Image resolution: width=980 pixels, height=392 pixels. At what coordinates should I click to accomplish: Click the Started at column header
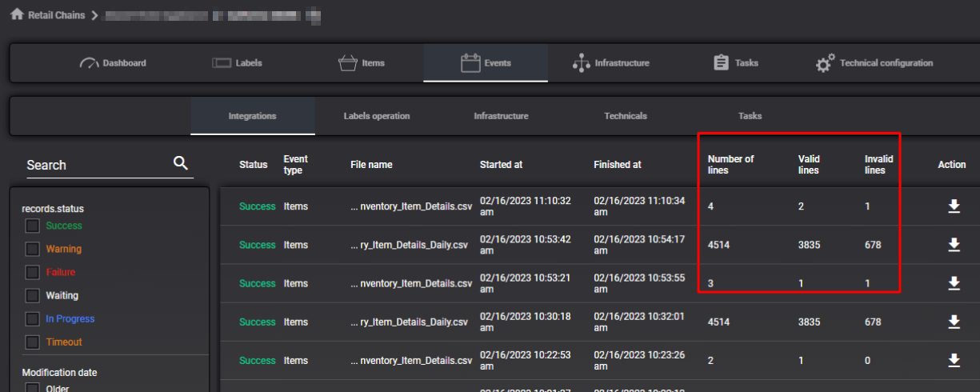[x=501, y=165]
